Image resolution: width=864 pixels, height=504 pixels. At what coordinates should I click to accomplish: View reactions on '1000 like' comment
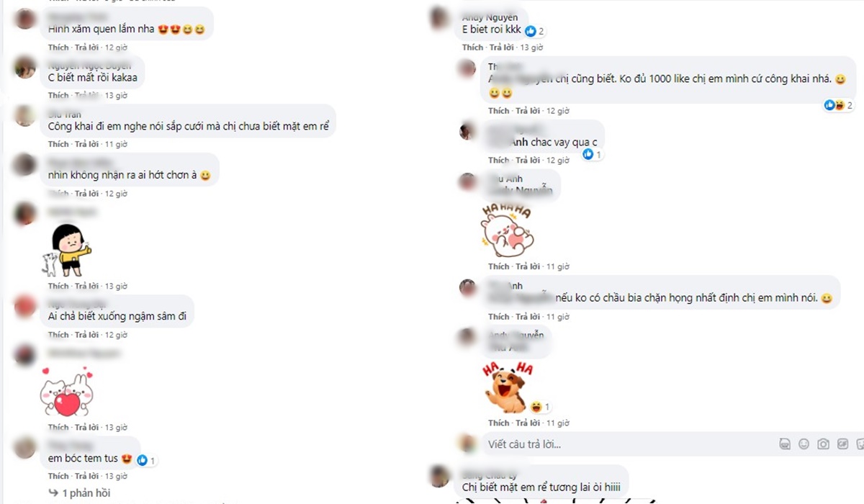pyautogui.click(x=838, y=105)
